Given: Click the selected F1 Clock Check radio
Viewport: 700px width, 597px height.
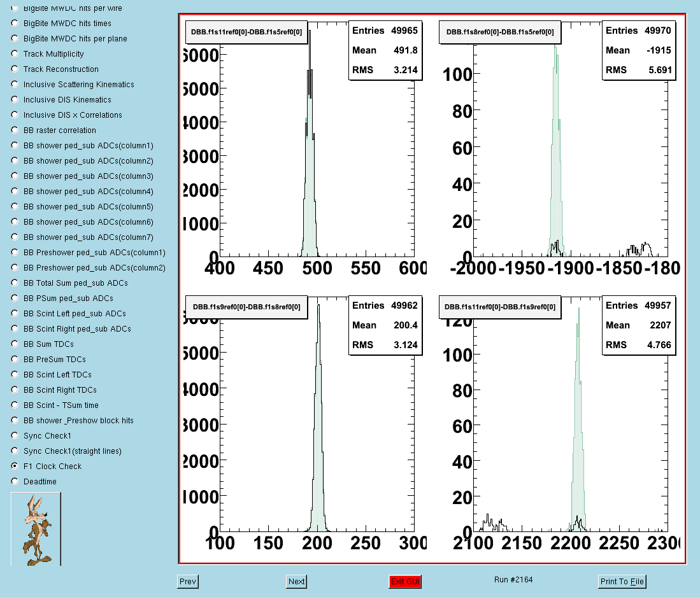Looking at the screenshot, I should [x=15, y=466].
